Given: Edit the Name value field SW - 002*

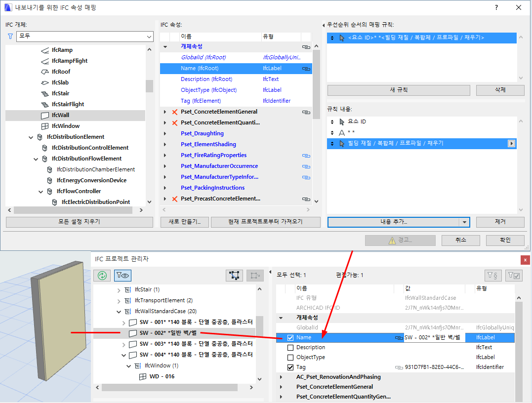Looking at the screenshot, I should [x=434, y=337].
